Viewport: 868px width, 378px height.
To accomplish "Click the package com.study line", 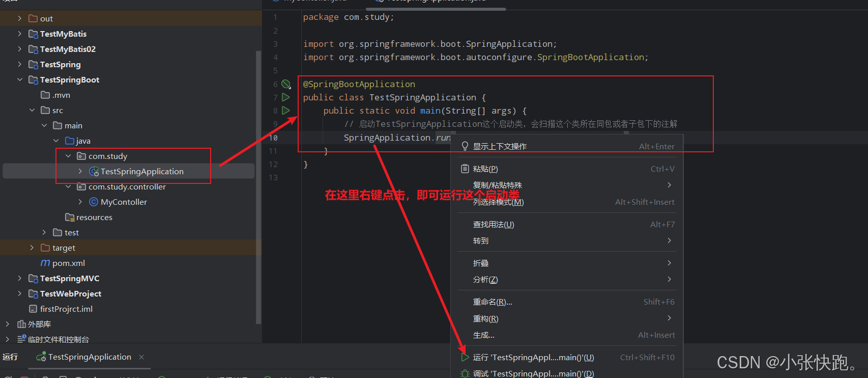I will click(349, 17).
